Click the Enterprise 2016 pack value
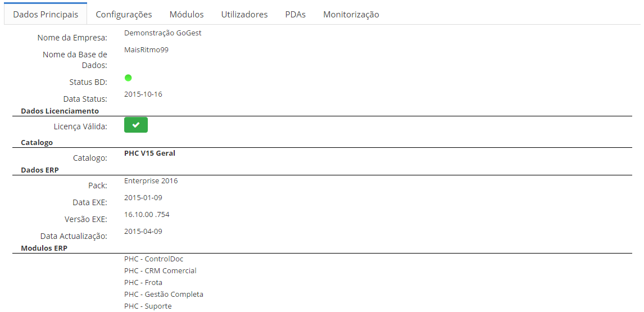 (x=151, y=181)
